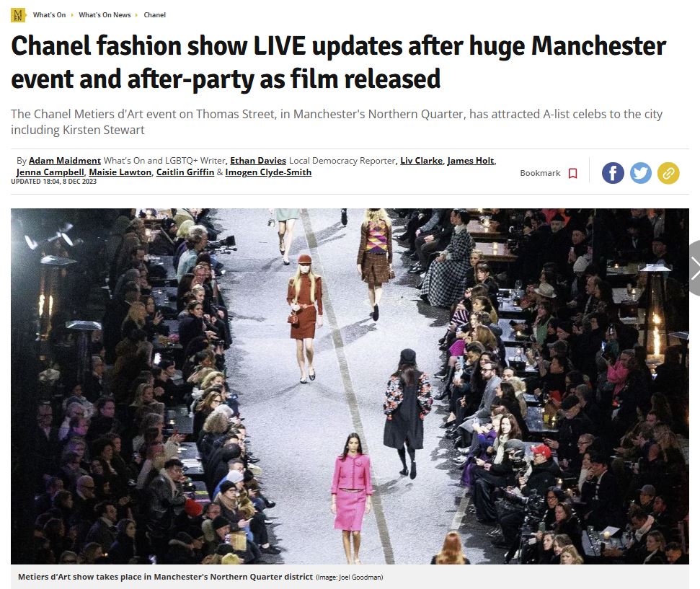This screenshot has height=589, width=700.
Task: Open author Adam Maidment's profile
Action: pyautogui.click(x=65, y=160)
